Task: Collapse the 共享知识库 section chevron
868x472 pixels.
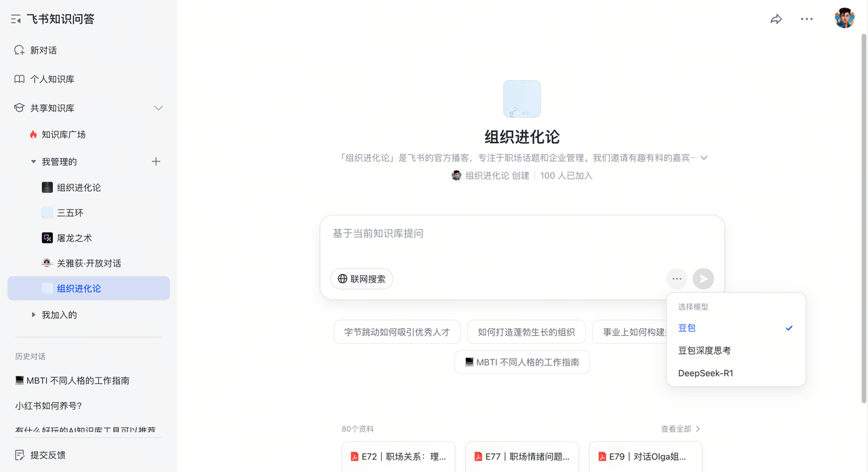Action: click(x=159, y=108)
